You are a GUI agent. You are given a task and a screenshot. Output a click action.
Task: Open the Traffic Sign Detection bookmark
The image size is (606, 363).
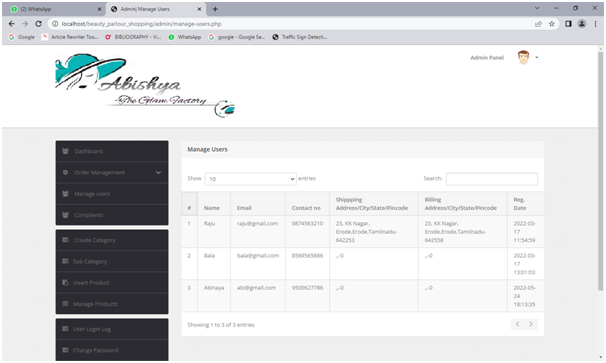[300, 37]
